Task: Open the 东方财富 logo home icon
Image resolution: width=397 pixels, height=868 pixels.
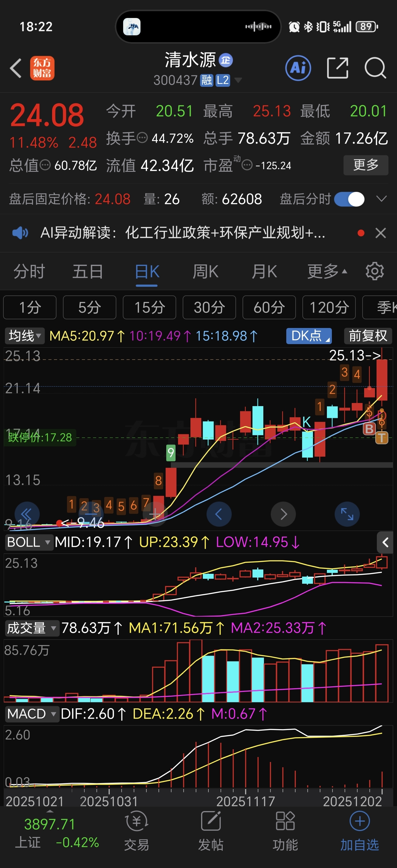Action: point(42,69)
